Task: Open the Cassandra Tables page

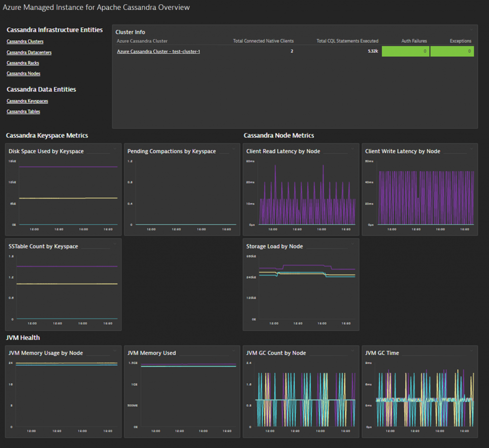Action: pos(23,112)
